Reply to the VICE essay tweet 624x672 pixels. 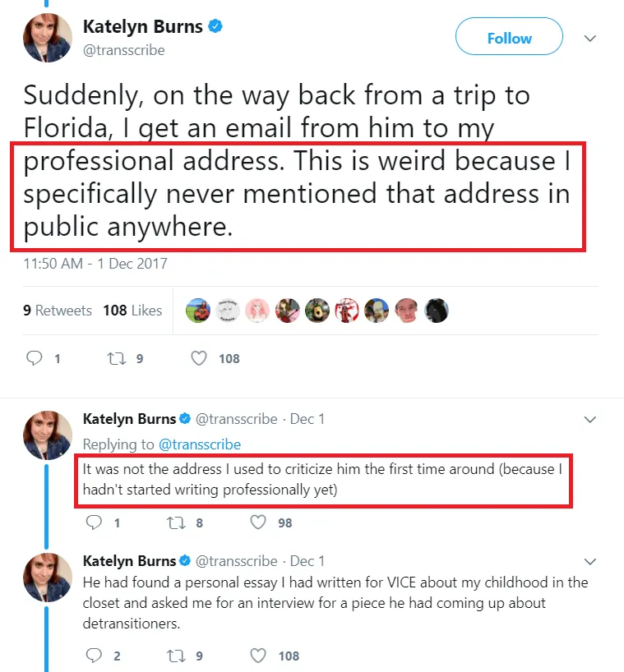[x=94, y=656]
